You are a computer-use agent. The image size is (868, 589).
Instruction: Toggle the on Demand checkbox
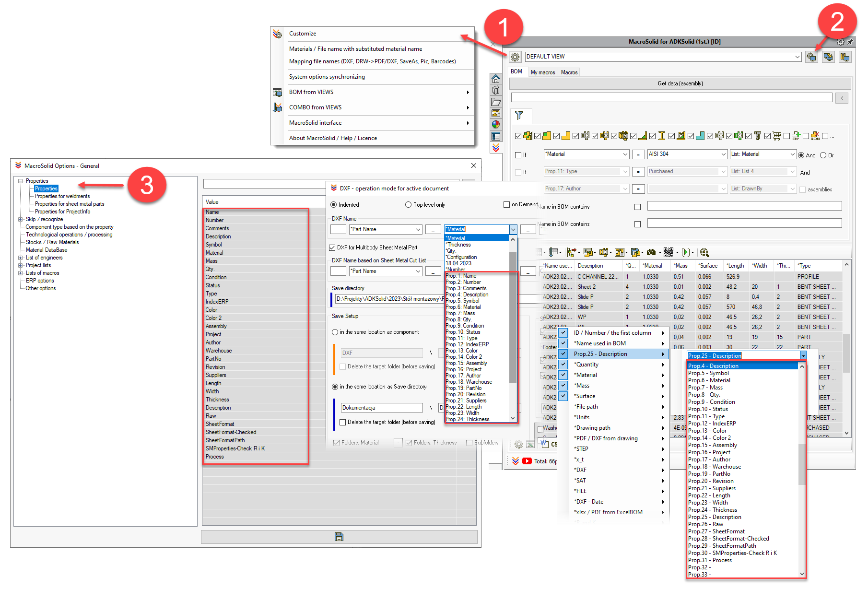point(506,204)
